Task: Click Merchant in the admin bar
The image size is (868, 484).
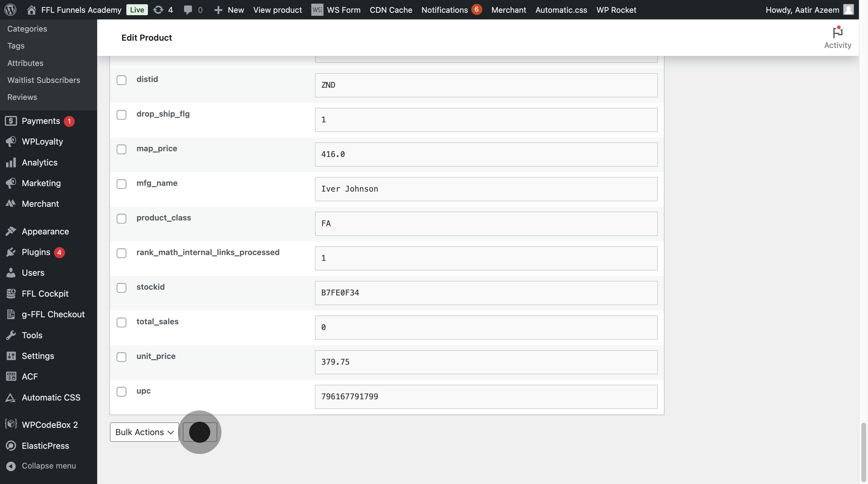Action: (508, 10)
